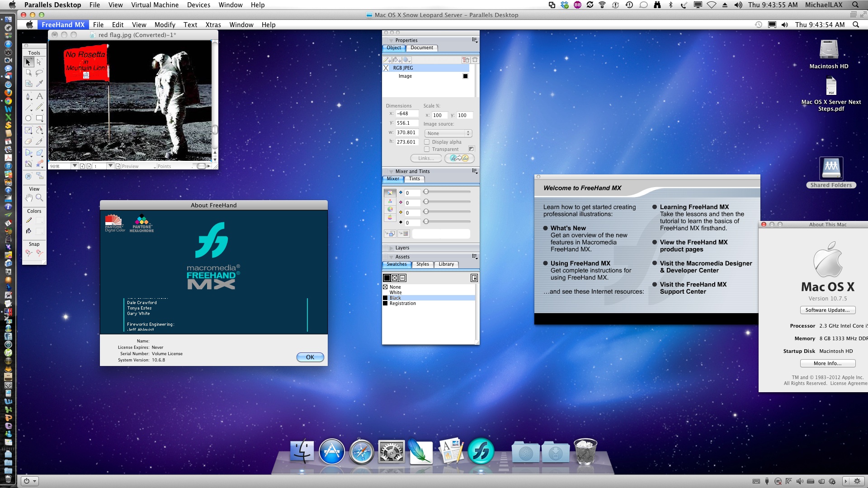Screen dimensions: 868x488
Task: Choose the Eraser tool
Action: click(x=28, y=141)
